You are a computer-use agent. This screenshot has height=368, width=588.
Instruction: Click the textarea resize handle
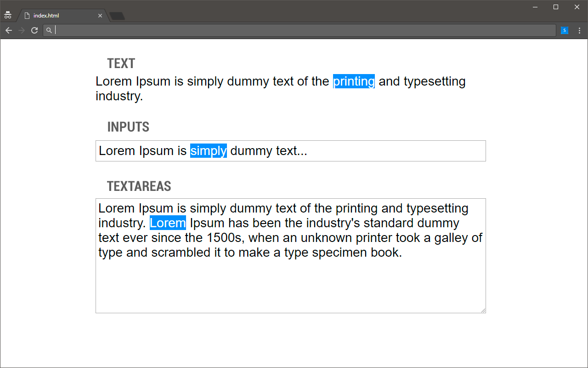(x=483, y=310)
